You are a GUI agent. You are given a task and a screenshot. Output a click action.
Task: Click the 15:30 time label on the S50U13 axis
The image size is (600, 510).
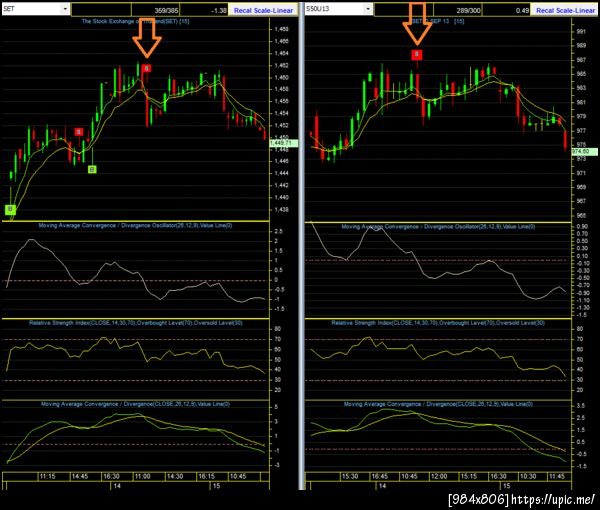point(350,476)
